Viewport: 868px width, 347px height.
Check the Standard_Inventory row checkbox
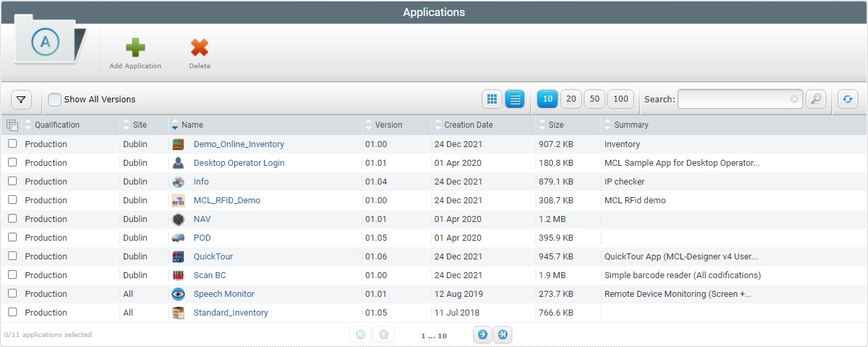12,312
